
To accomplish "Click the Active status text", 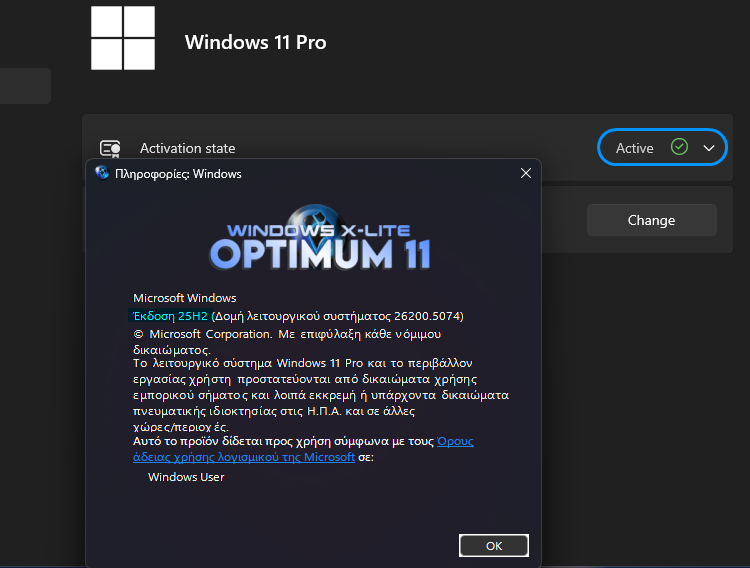I will (x=634, y=148).
